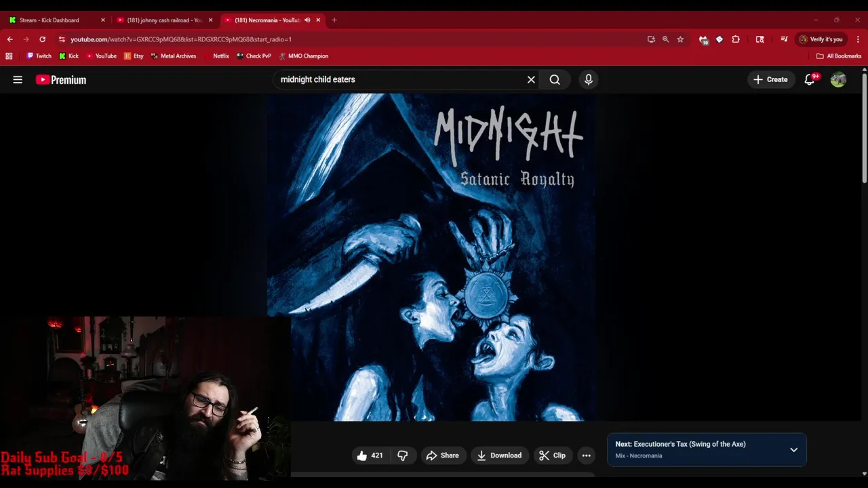This screenshot has height=488, width=868.
Task: Open the Kick bookmark
Action: coord(68,56)
